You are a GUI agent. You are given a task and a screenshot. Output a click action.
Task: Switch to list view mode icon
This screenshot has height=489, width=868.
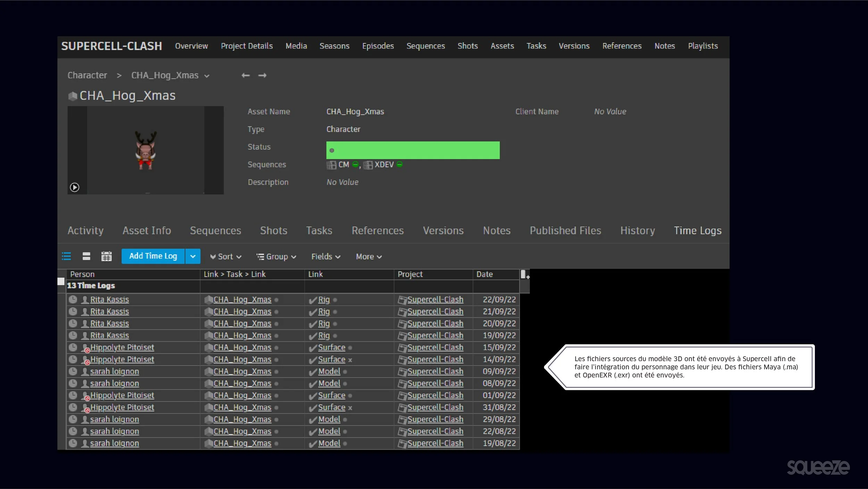coord(66,256)
